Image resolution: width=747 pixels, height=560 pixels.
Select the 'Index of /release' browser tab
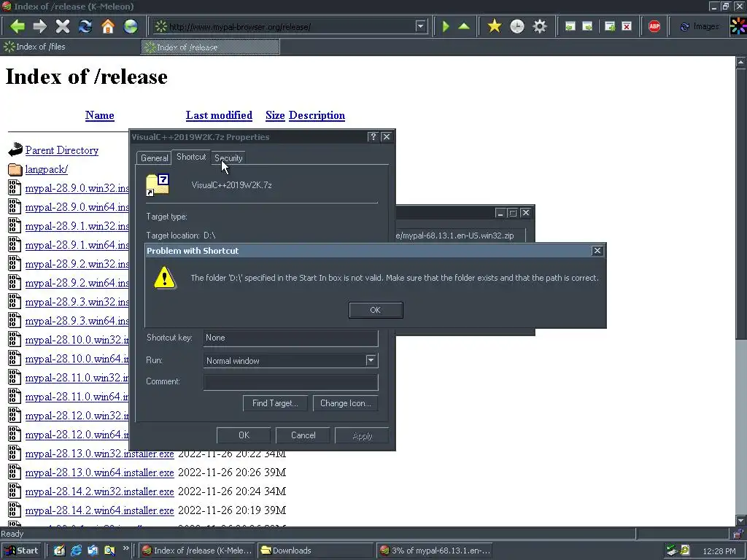pos(210,47)
